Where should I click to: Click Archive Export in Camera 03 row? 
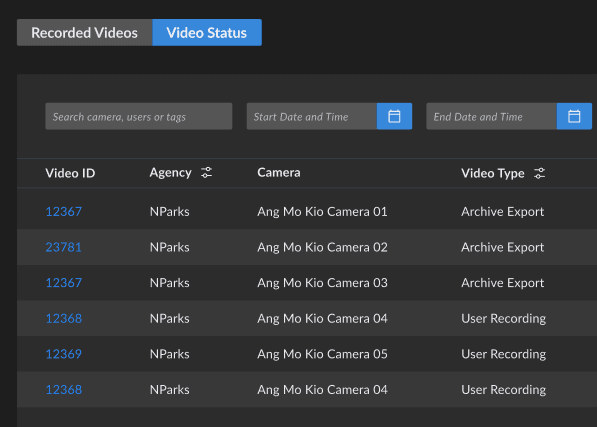(503, 283)
